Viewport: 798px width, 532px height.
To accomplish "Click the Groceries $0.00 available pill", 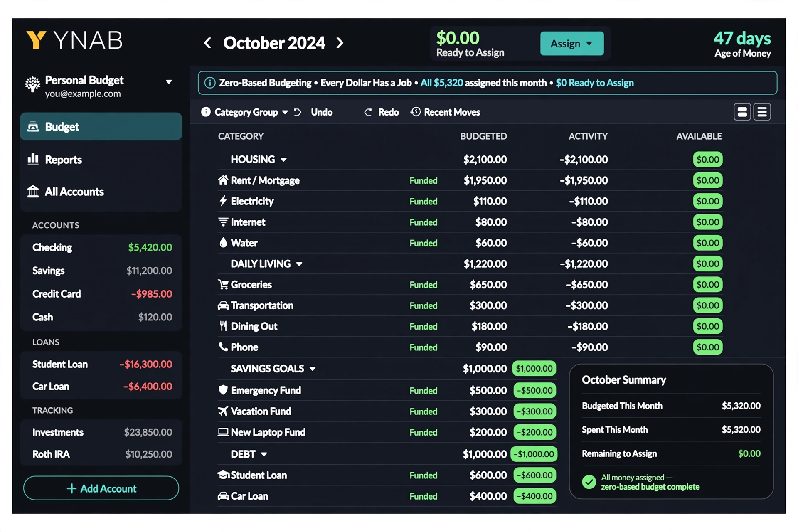I will 708,285.
